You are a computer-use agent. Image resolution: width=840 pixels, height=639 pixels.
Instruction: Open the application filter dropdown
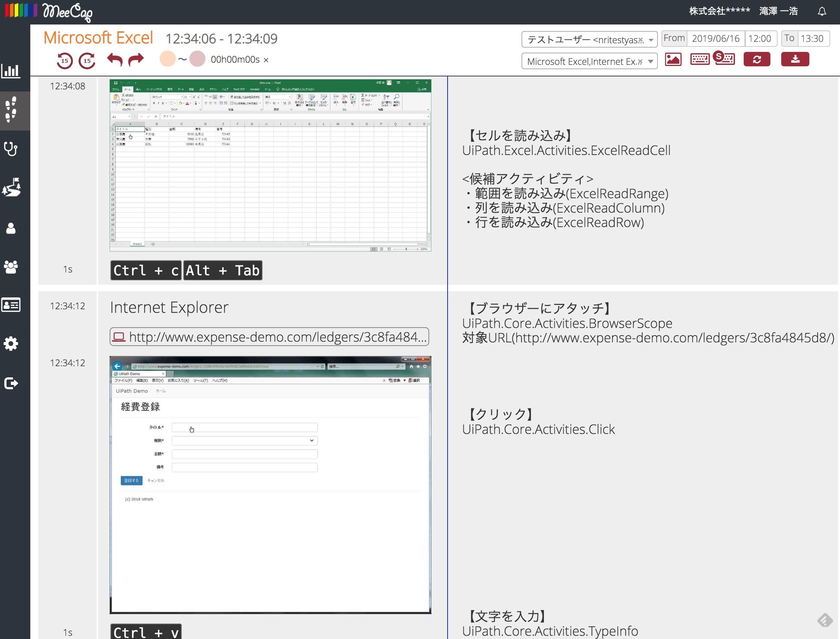589,61
